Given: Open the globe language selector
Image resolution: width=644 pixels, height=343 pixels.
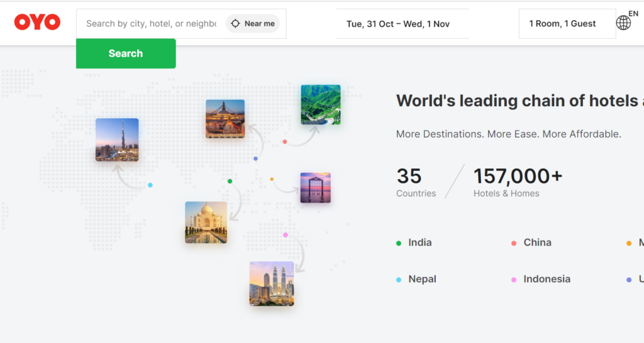Looking at the screenshot, I should click(623, 23).
